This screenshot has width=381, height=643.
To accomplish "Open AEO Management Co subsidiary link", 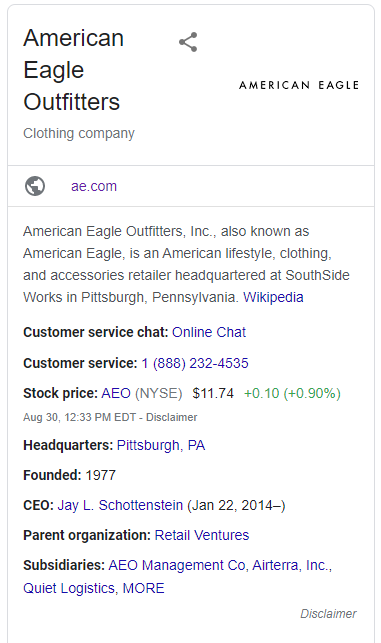I will (x=177, y=565).
